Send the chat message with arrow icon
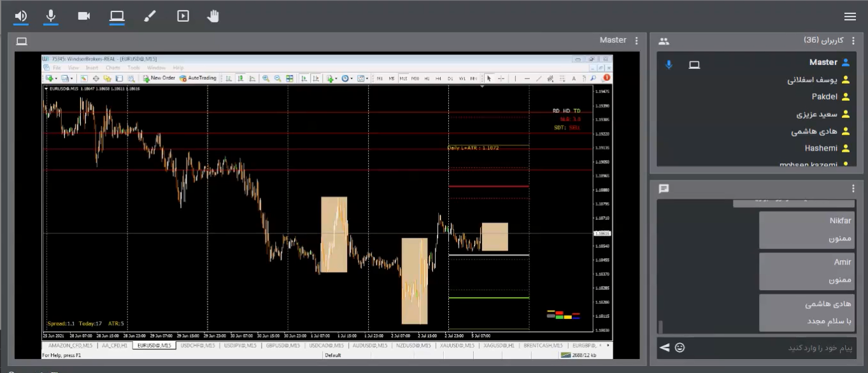This screenshot has width=868, height=373. pos(665,347)
